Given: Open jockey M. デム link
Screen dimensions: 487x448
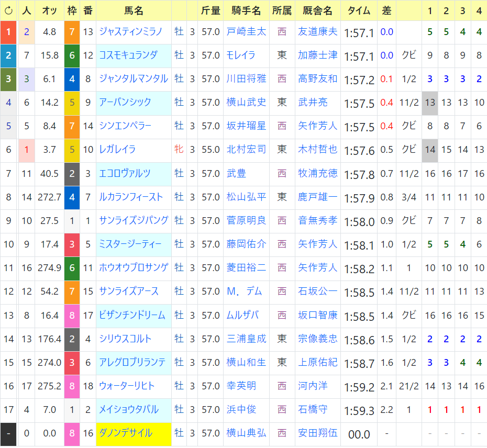Looking at the screenshot, I should 245,292.
